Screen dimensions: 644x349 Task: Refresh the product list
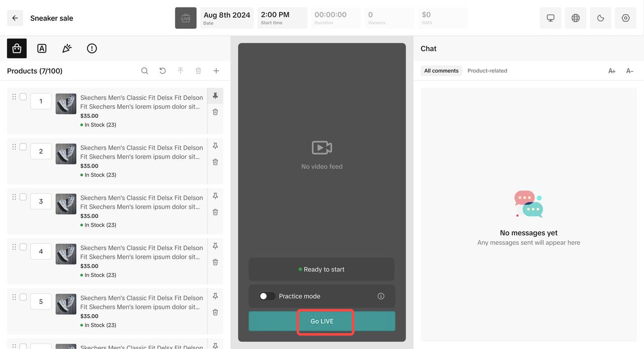pyautogui.click(x=163, y=71)
